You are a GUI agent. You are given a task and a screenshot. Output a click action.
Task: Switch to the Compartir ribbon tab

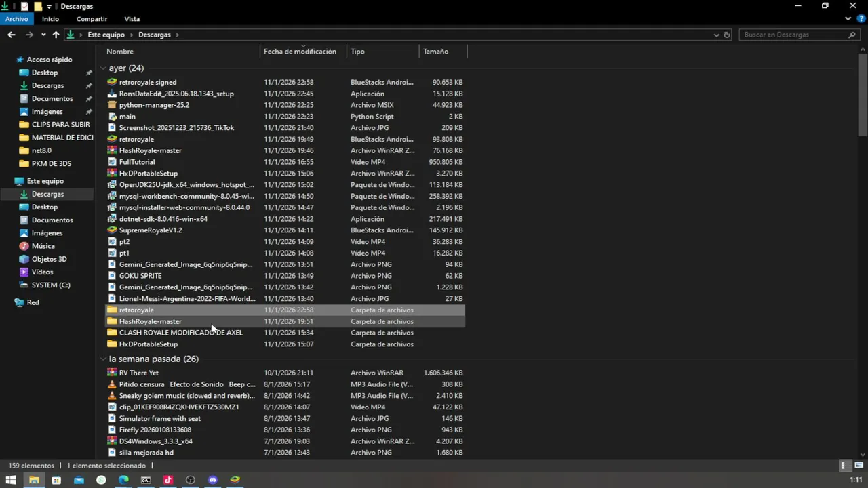(92, 19)
